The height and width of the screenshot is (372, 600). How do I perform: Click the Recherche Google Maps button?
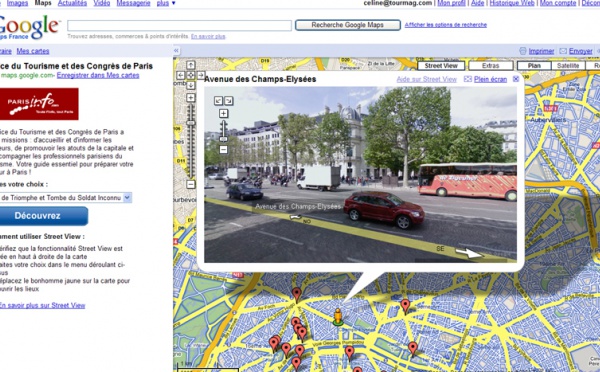coord(347,25)
